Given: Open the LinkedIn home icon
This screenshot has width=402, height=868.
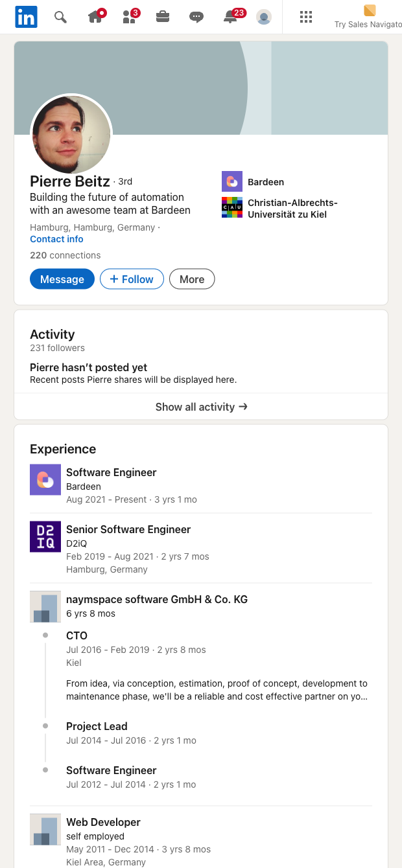Looking at the screenshot, I should [96, 16].
